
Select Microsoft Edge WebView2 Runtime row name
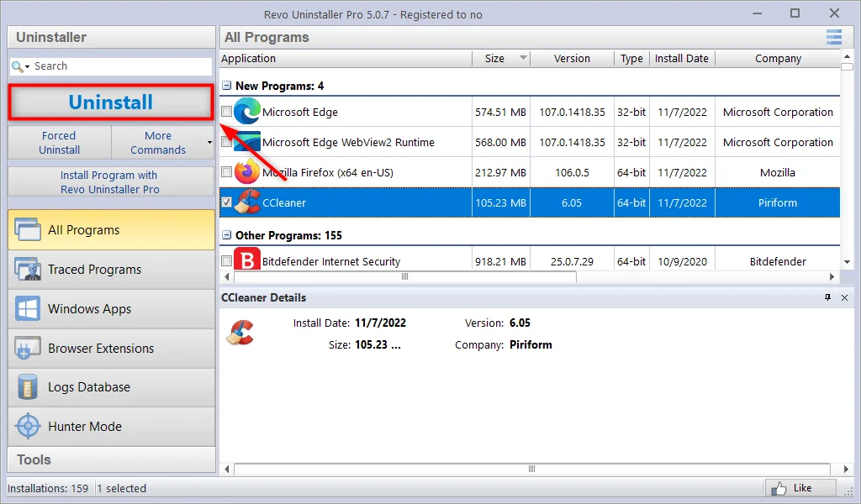348,142
